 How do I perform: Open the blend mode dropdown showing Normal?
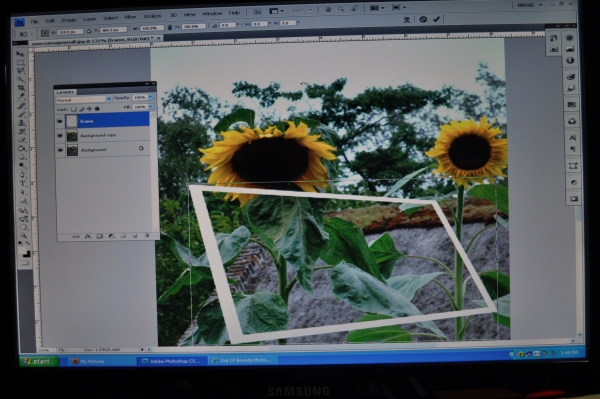84,99
